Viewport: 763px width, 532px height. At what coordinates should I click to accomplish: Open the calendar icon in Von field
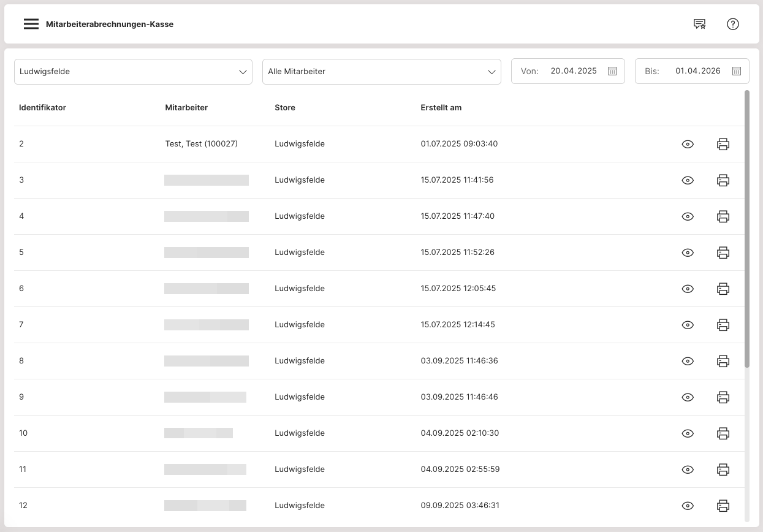pyautogui.click(x=612, y=71)
